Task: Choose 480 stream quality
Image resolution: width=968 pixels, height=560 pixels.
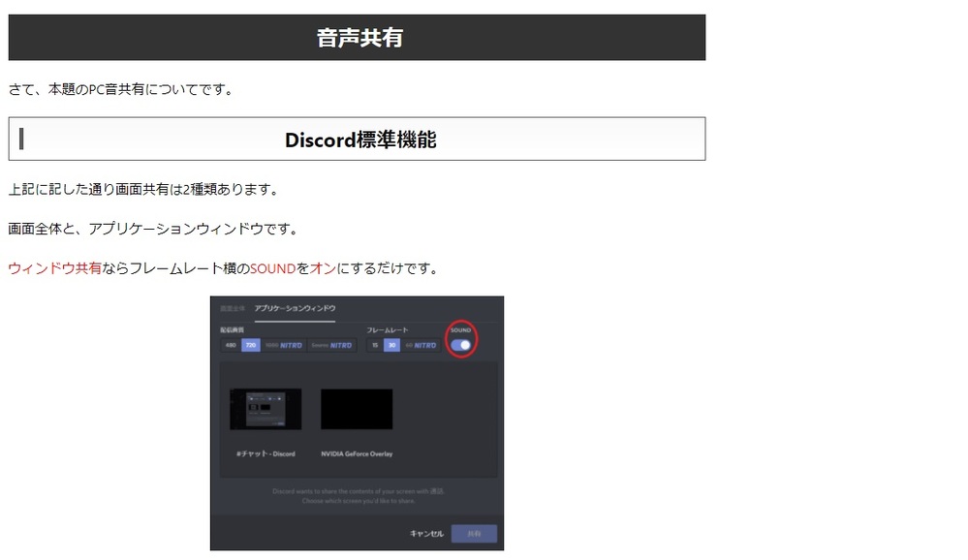Action: coord(231,345)
